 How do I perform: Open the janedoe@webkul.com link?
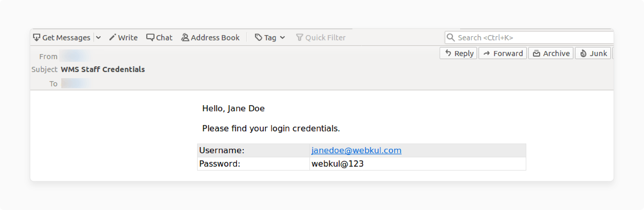pos(356,150)
